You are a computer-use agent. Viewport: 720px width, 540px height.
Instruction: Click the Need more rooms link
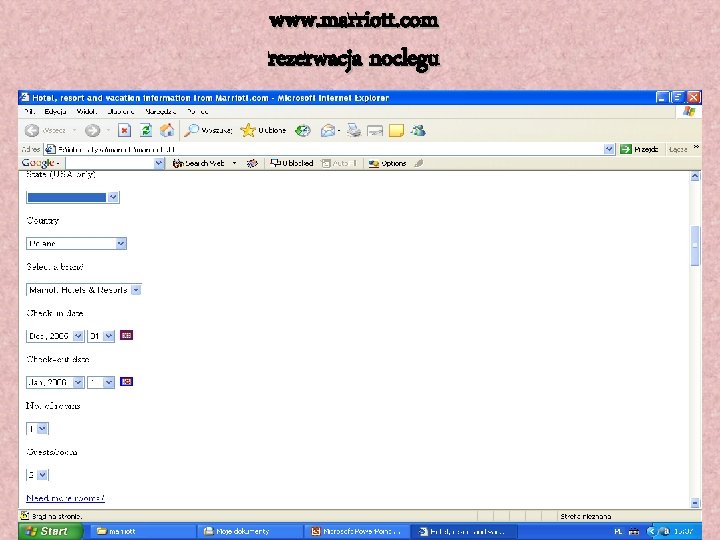pyautogui.click(x=65, y=498)
